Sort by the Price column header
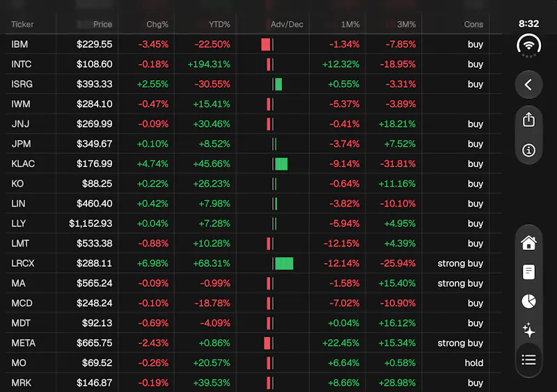The image size is (557, 392). pyautogui.click(x=102, y=24)
